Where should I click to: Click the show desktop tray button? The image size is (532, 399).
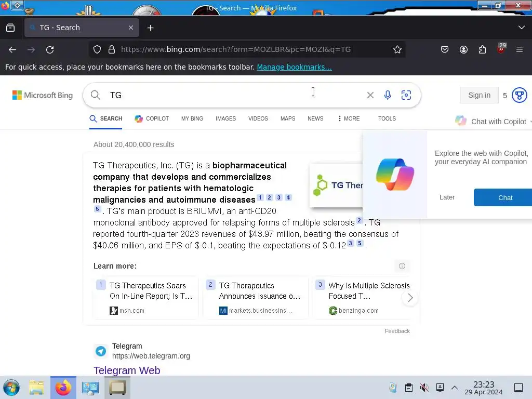click(x=518, y=388)
